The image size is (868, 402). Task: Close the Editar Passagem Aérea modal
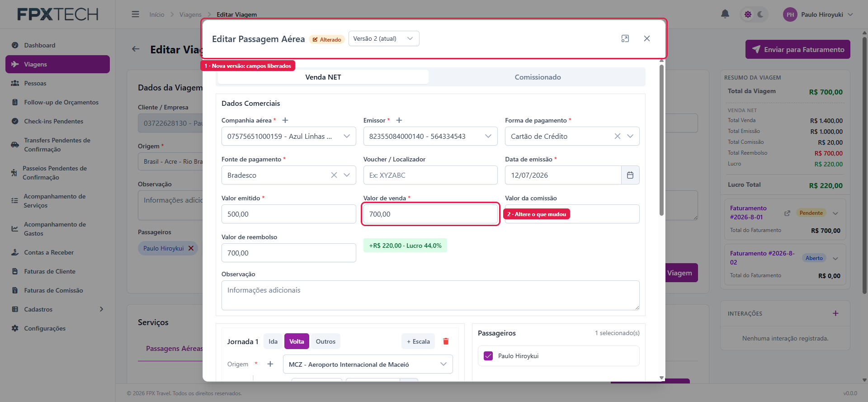[647, 38]
